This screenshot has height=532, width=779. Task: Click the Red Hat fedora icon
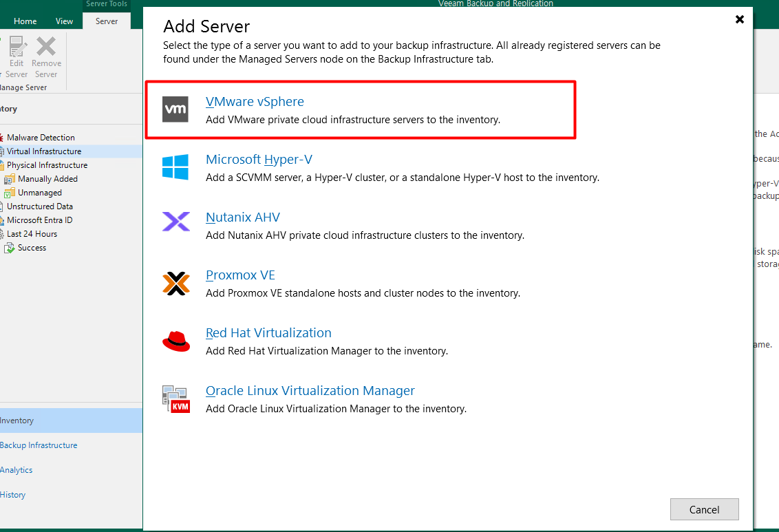pos(176,341)
